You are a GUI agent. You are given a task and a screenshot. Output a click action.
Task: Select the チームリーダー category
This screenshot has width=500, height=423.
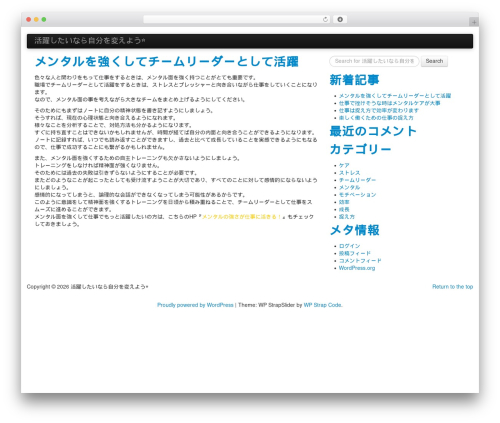357,180
